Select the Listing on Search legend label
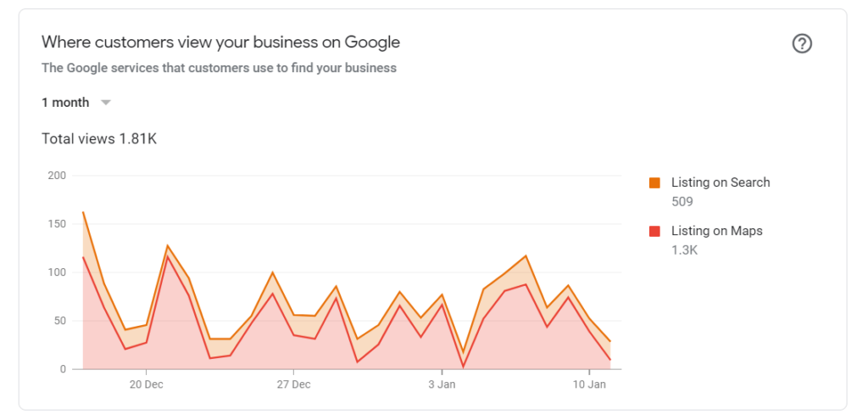This screenshot has width=868, height=415. pyautogui.click(x=721, y=182)
